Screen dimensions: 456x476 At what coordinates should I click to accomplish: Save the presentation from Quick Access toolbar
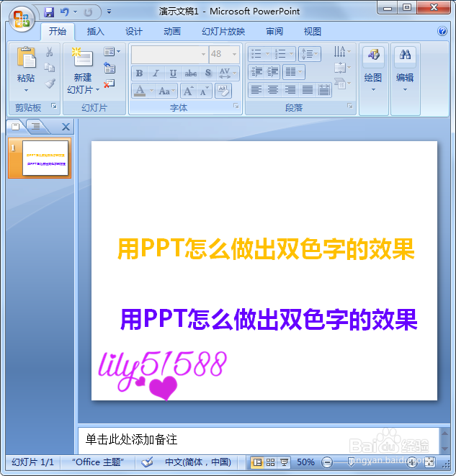pos(49,12)
